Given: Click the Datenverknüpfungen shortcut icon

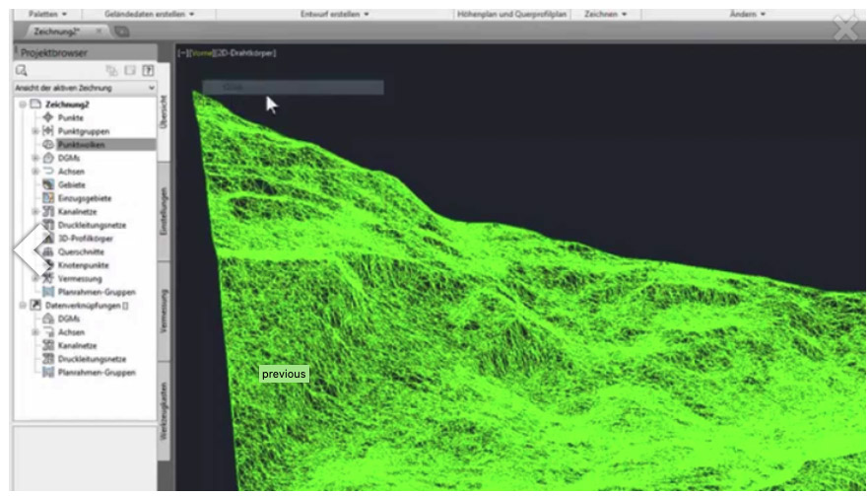Looking at the screenshot, I should (x=36, y=306).
